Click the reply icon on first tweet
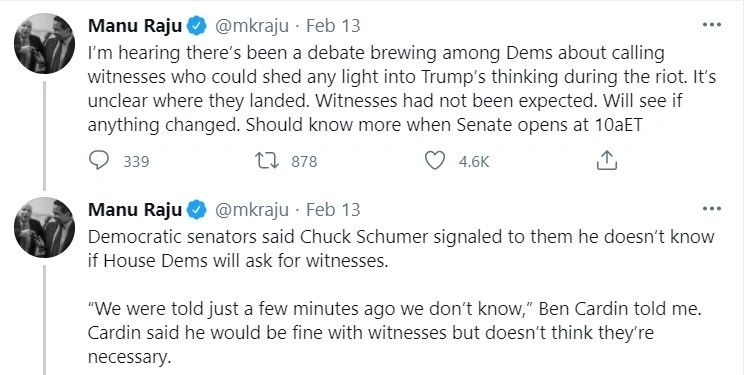The image size is (744, 375). [99, 160]
